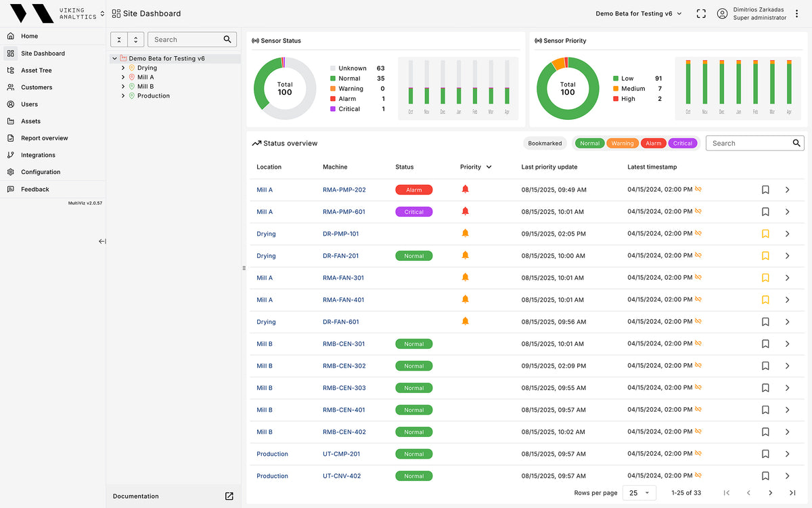The width and height of the screenshot is (812, 508).
Task: Remove bookmark from RMA-FAN-301
Action: point(765,278)
